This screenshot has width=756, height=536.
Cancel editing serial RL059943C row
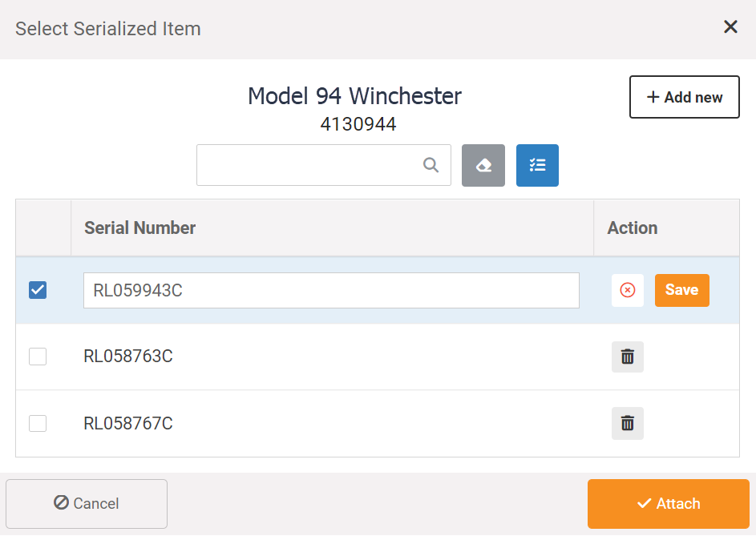coord(627,290)
